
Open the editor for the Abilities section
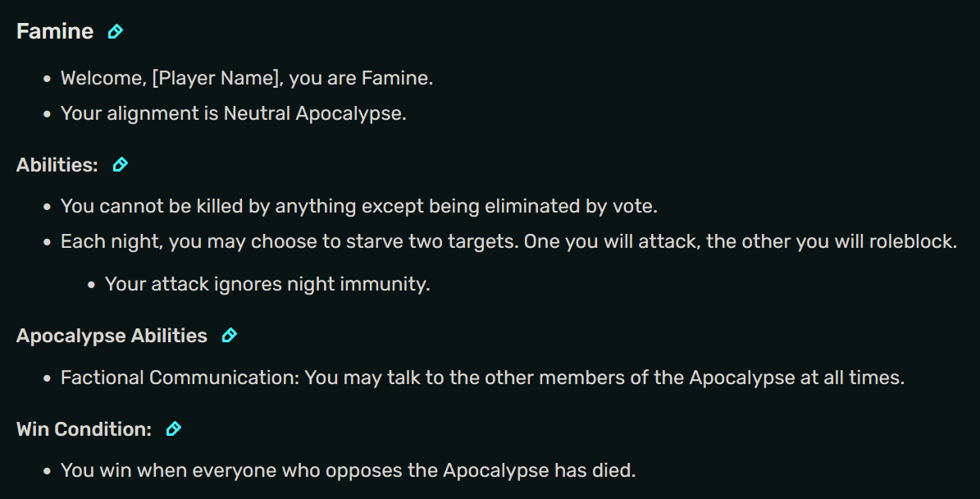tap(120, 164)
